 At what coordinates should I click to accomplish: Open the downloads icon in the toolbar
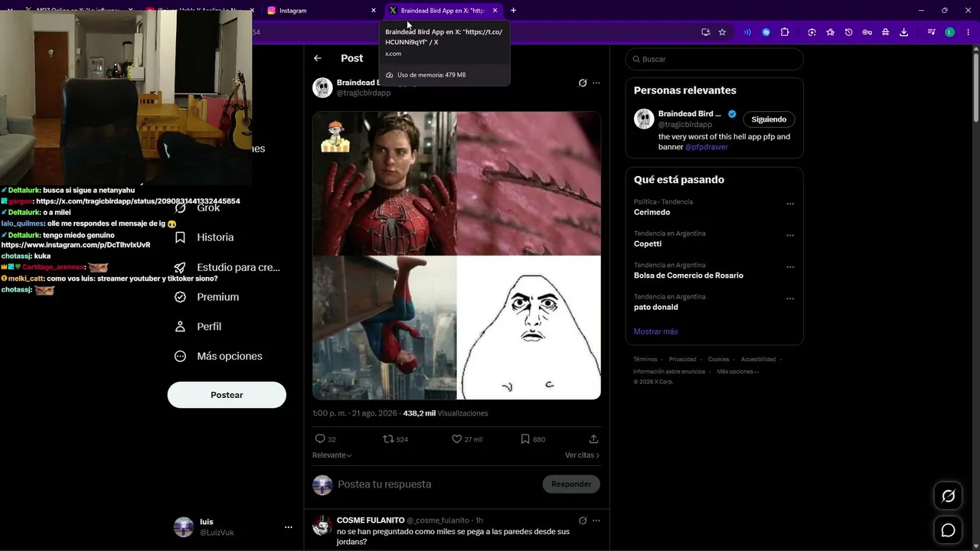tap(904, 32)
